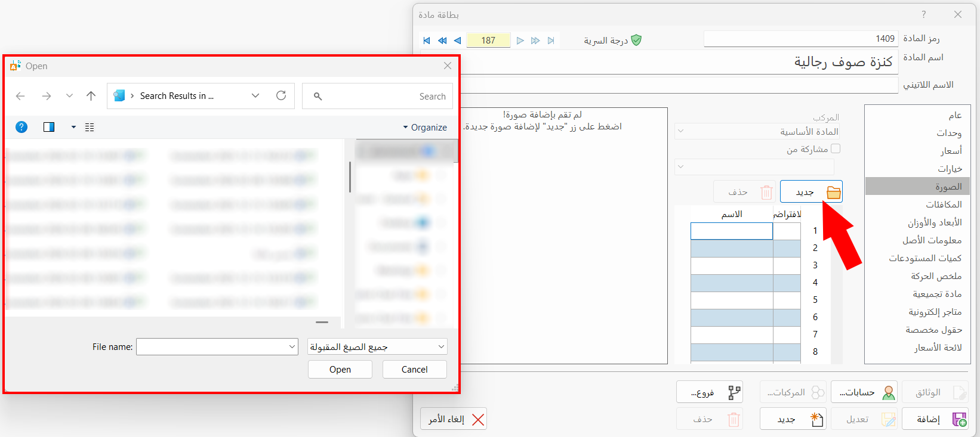The width and height of the screenshot is (980, 437).
Task: Select the أسعار tab in side list
Action: pyautogui.click(x=917, y=151)
